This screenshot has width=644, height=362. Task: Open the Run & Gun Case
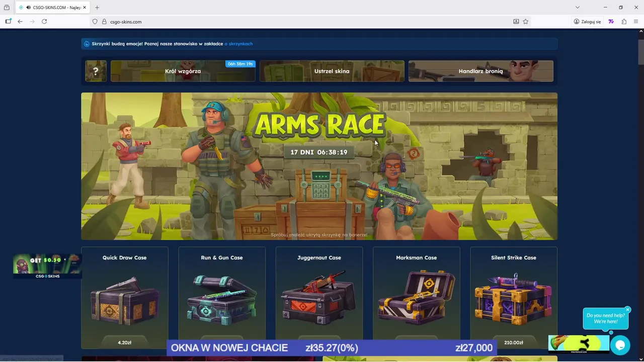pos(222,298)
